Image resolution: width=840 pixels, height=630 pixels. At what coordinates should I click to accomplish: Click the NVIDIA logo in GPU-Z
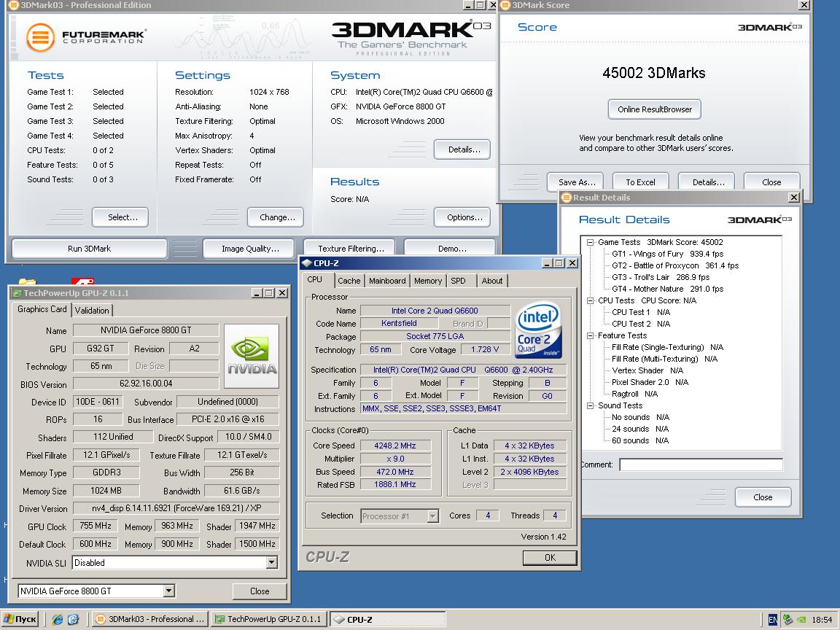pos(252,356)
